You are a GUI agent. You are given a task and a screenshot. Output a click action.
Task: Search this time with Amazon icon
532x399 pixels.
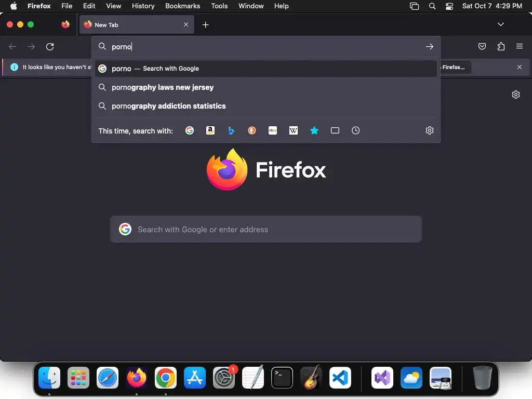210,130
